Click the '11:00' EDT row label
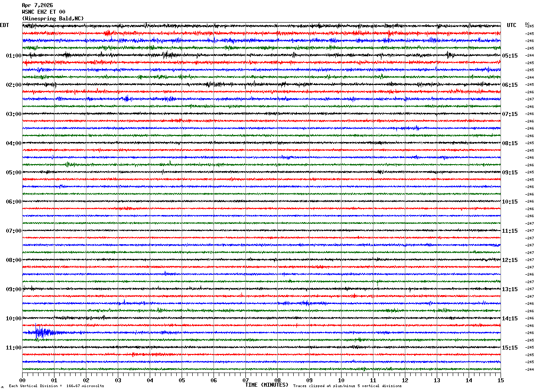 tap(14, 348)
